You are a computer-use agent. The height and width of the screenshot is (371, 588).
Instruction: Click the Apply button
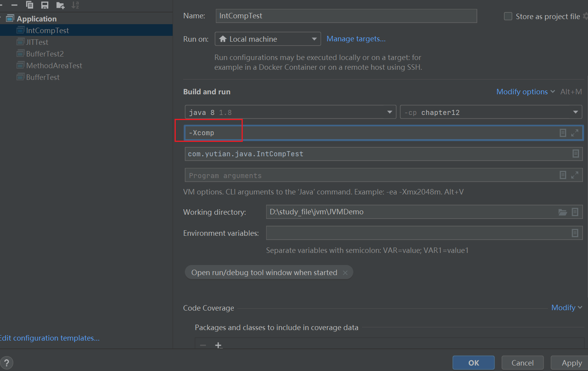(571, 363)
